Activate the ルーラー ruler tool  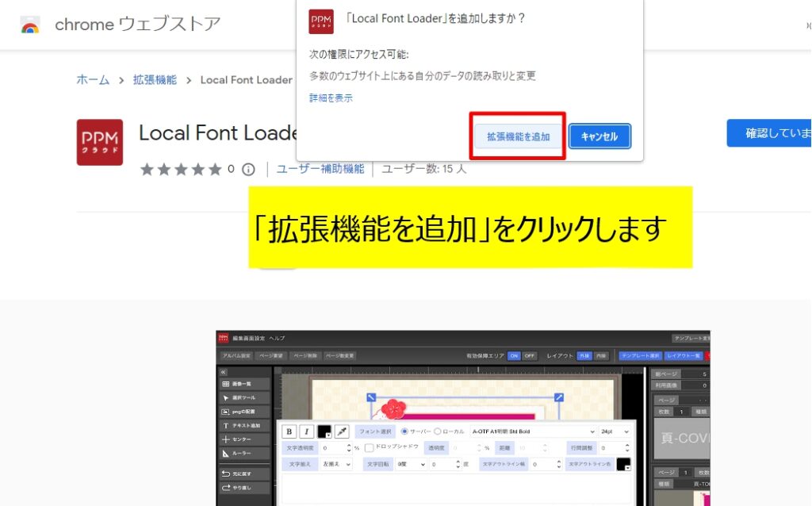[x=244, y=453]
